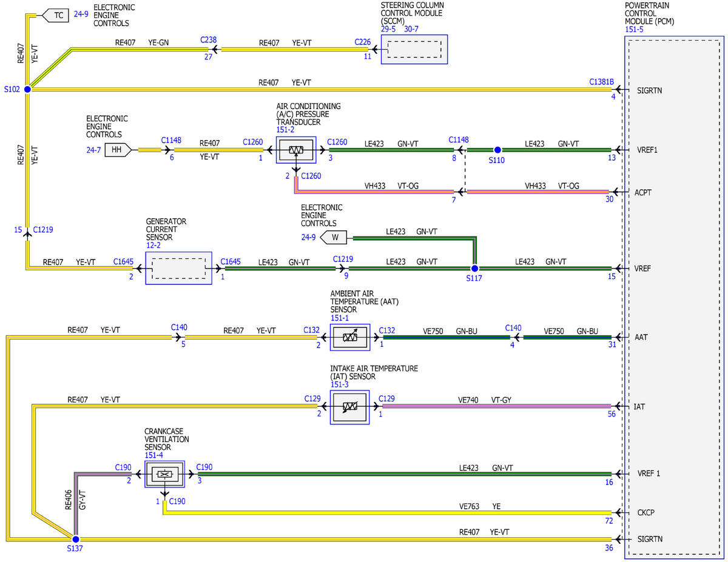Follow the 151-5 reference under PCM title
The width and height of the screenshot is (728, 562).
click(x=634, y=28)
